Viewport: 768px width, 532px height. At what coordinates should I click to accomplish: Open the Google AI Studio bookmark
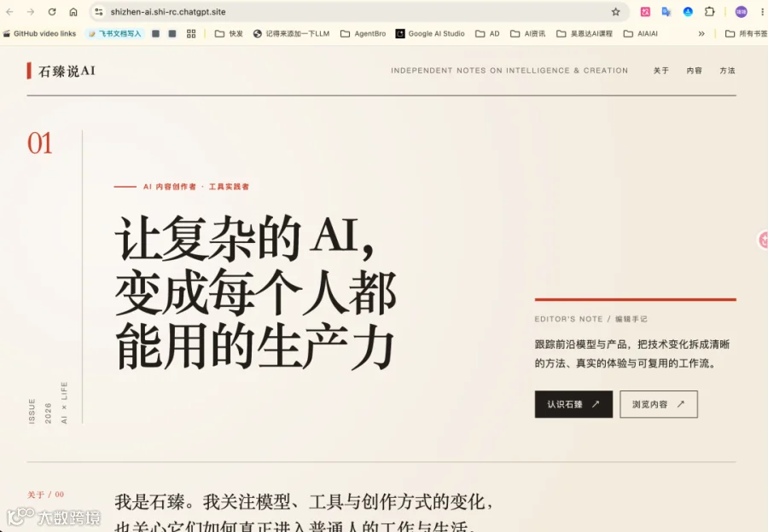tap(431, 34)
